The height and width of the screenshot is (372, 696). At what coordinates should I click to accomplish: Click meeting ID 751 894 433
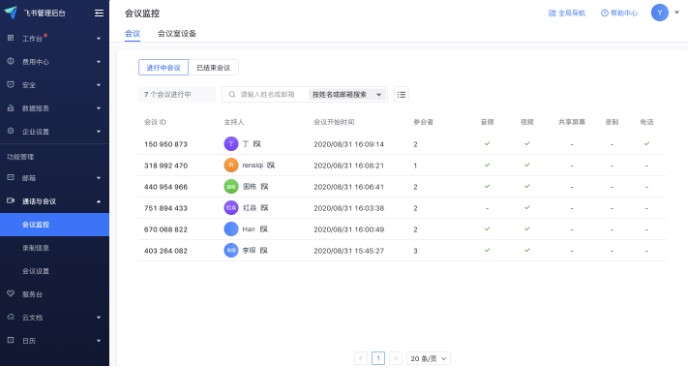[x=166, y=208]
